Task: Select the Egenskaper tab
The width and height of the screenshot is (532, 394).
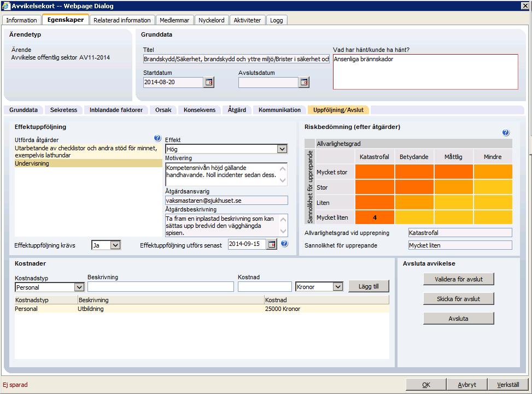Action: (x=66, y=20)
